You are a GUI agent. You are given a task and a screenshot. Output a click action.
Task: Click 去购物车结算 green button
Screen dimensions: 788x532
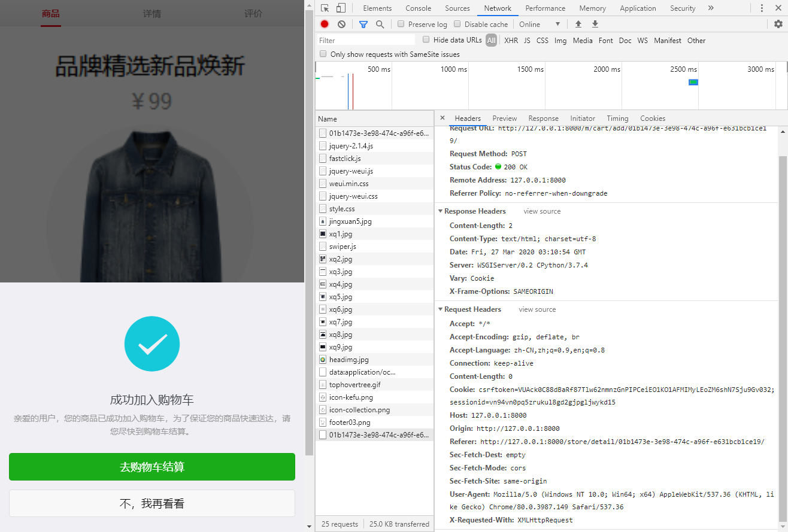pyautogui.click(x=152, y=467)
